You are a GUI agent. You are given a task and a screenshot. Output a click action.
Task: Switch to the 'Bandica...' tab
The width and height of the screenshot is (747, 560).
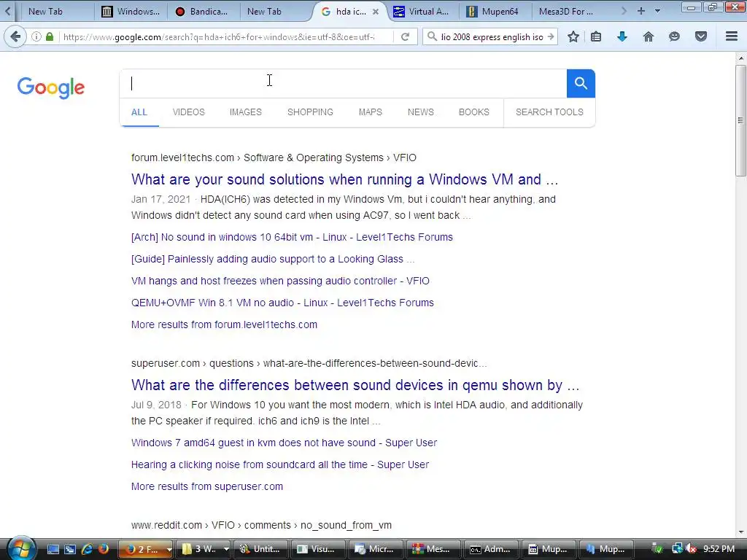tap(204, 12)
